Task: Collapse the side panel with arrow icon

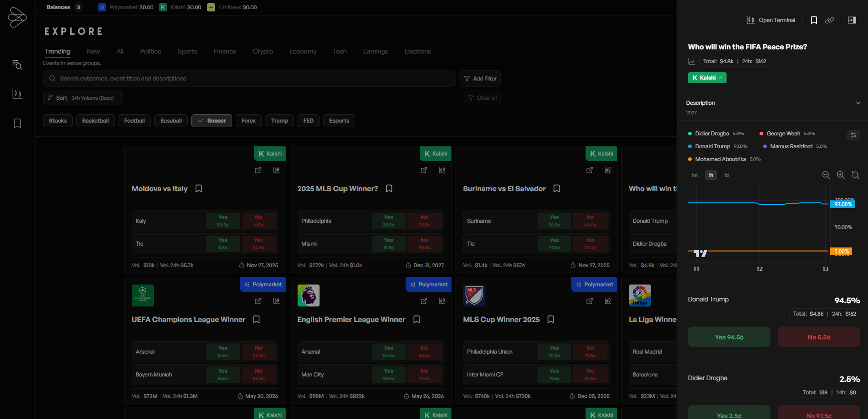Action: point(852,20)
